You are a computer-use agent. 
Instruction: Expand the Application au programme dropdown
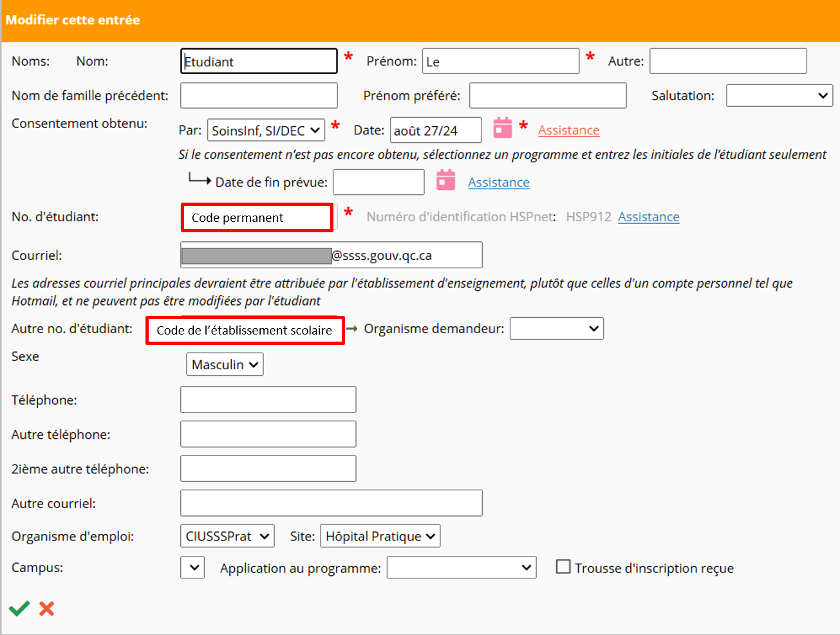(x=462, y=567)
